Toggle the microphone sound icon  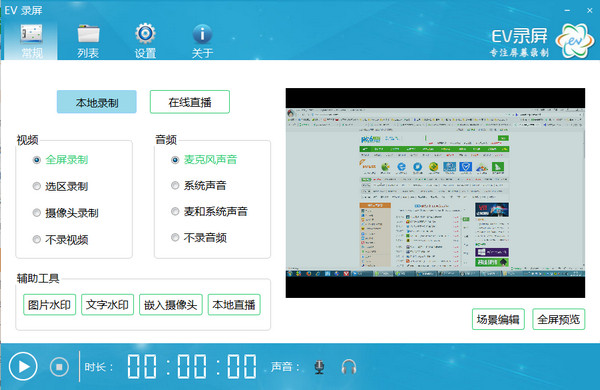(x=319, y=367)
